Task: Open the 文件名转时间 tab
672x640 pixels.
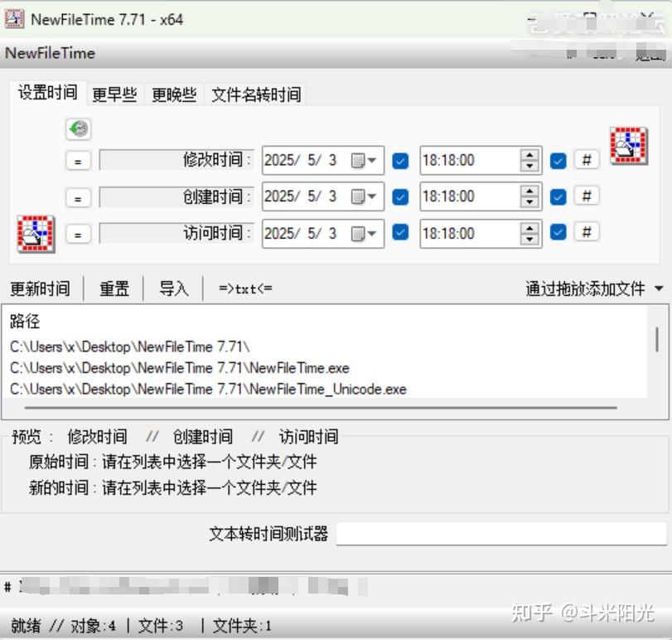Action: click(x=258, y=94)
